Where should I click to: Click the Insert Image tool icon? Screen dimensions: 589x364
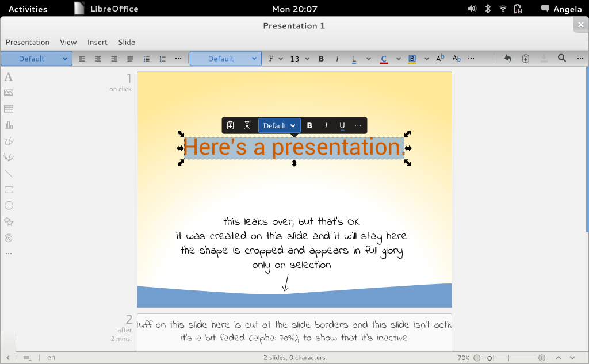[9, 93]
